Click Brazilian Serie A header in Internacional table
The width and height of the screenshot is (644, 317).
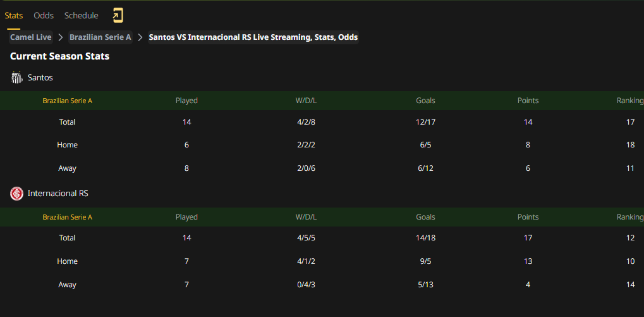[68, 217]
